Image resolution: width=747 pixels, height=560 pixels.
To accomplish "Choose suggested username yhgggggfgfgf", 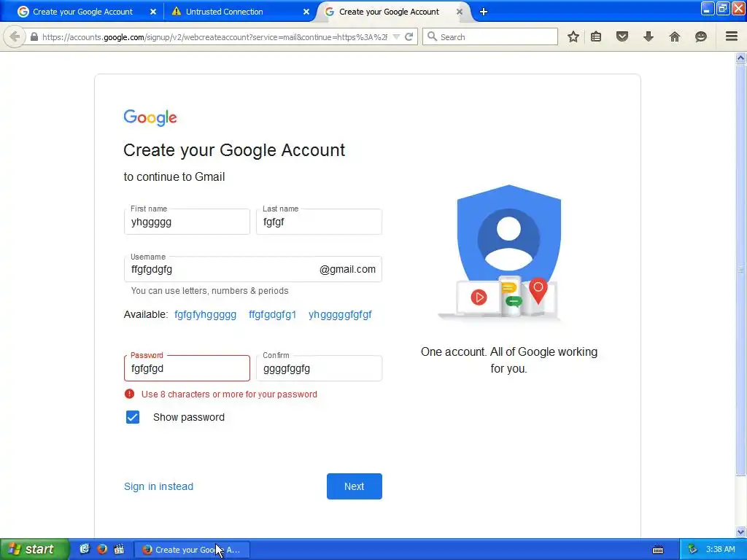I will coord(340,314).
